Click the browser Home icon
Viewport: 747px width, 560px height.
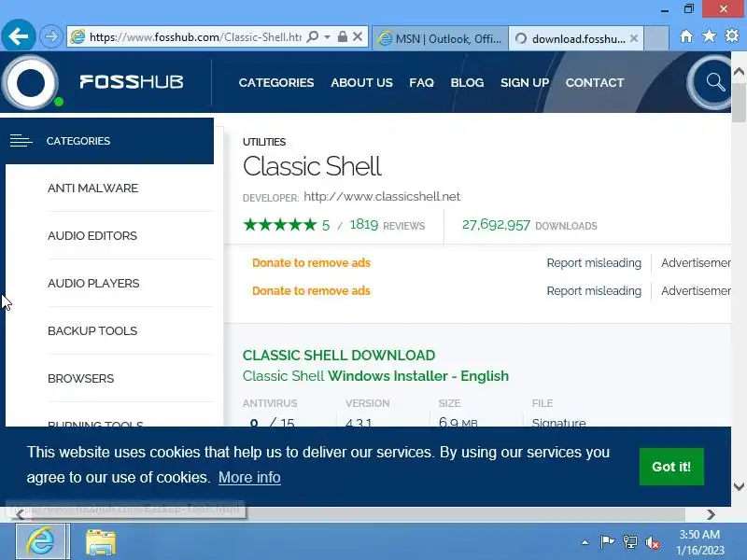pyautogui.click(x=686, y=36)
